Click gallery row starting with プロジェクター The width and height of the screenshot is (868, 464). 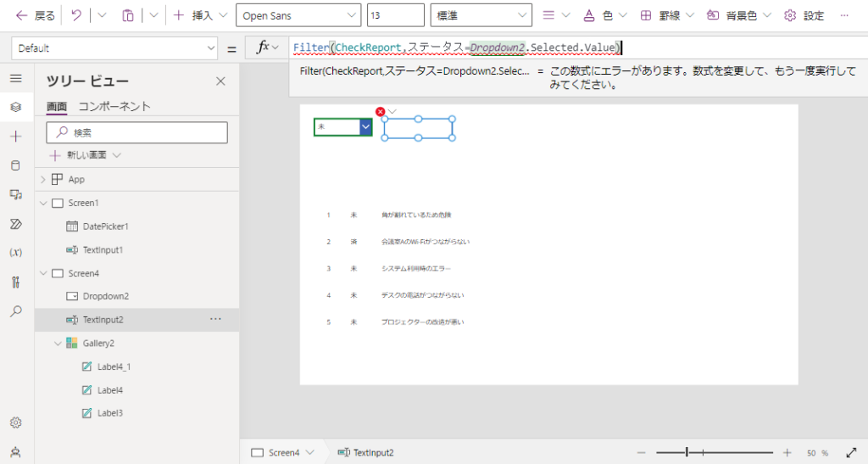click(x=422, y=321)
